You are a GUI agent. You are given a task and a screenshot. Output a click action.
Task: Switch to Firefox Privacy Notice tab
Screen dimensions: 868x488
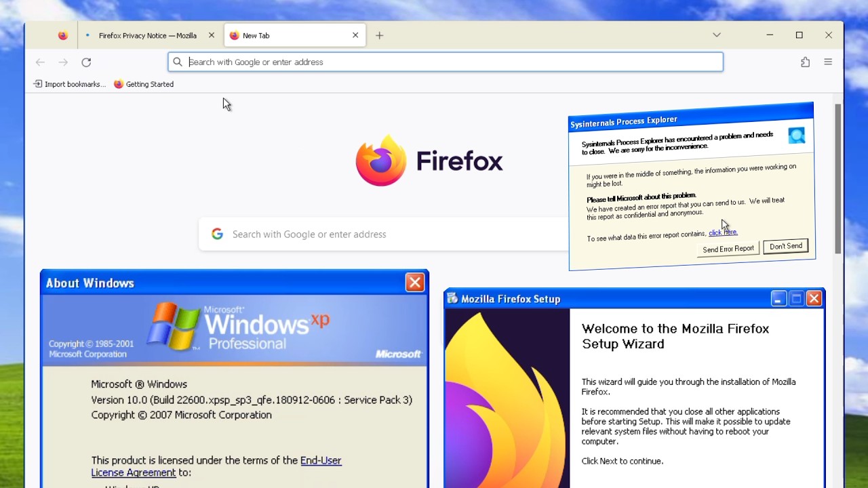tap(149, 35)
